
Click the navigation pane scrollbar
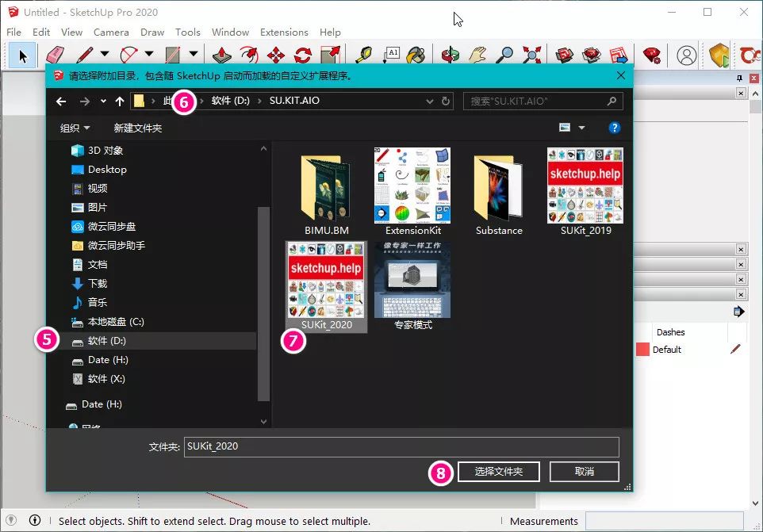point(263,304)
